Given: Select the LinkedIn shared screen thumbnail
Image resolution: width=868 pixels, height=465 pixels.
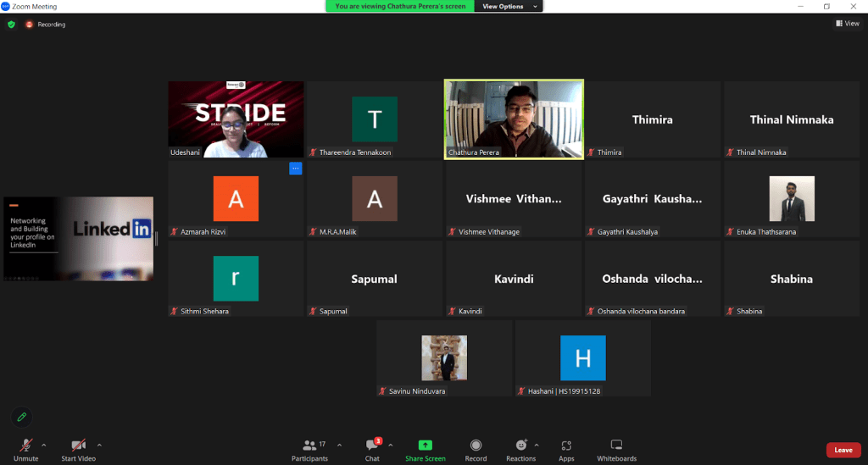Looking at the screenshot, I should click(x=78, y=238).
